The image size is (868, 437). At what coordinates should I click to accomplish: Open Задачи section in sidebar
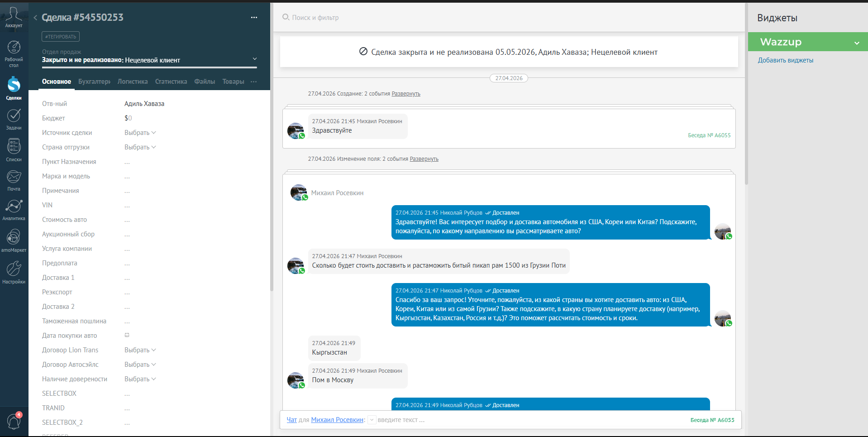pyautogui.click(x=14, y=119)
